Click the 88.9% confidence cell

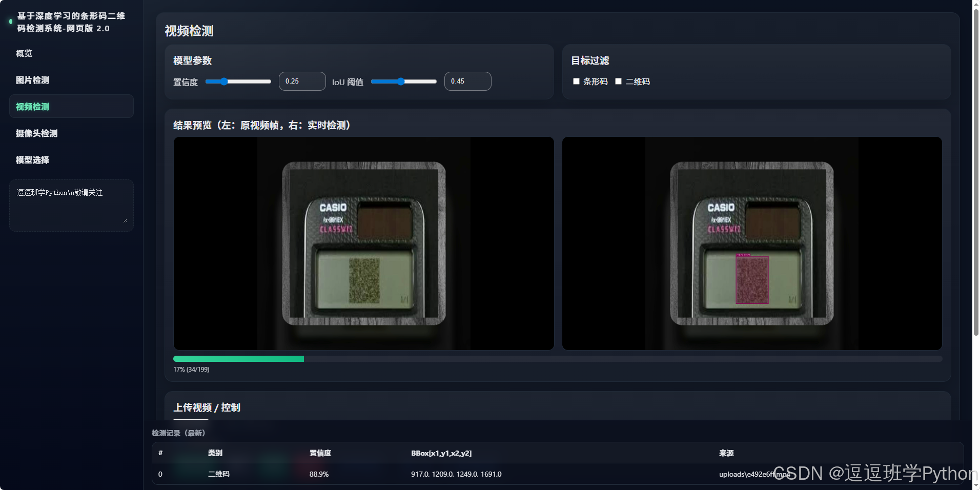pyautogui.click(x=319, y=474)
